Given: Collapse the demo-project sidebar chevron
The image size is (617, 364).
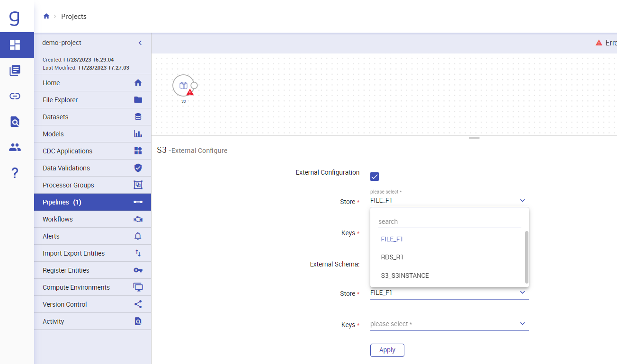Looking at the screenshot, I should click(x=140, y=43).
